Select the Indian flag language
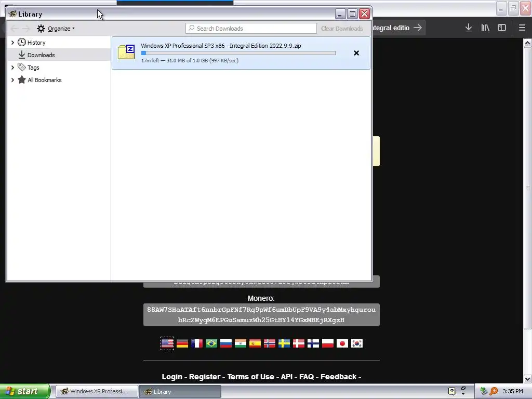The image size is (532, 399). click(x=241, y=343)
